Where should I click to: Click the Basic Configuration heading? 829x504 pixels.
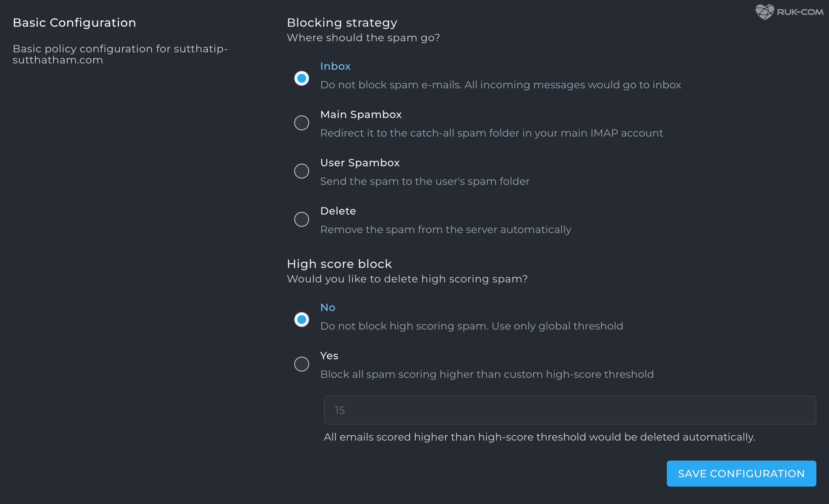[x=74, y=23]
